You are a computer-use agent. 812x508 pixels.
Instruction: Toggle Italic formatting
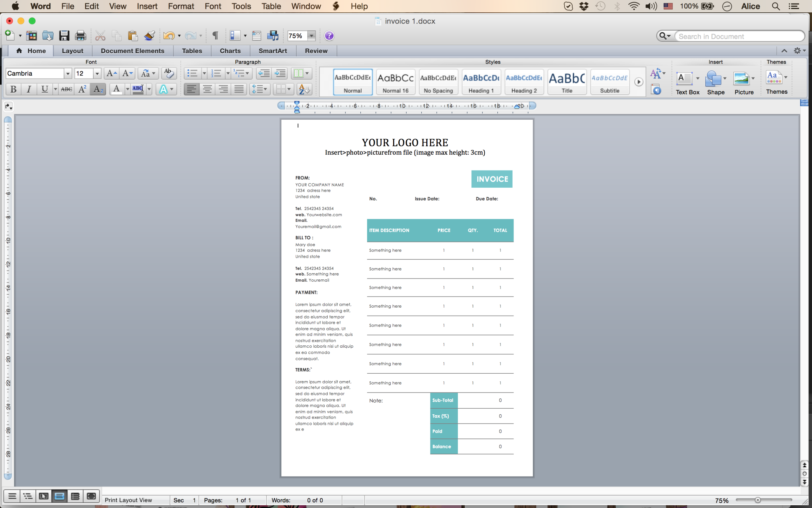(x=29, y=89)
